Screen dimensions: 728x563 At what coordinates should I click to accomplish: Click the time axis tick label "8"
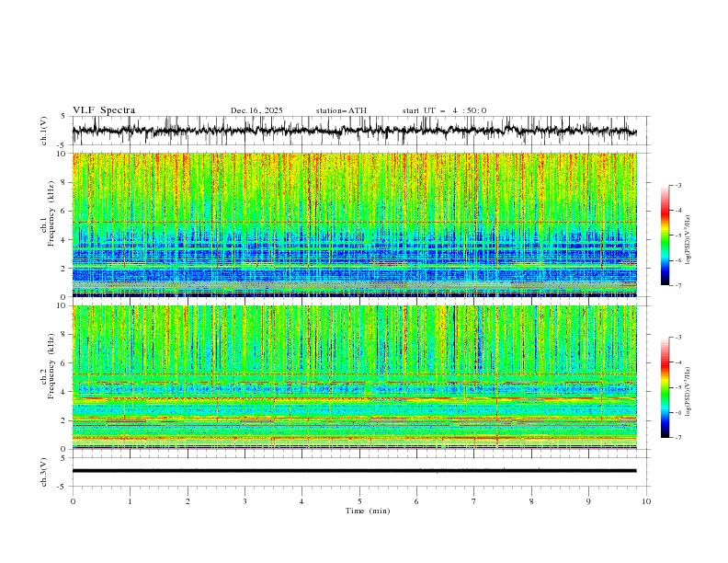531,501
